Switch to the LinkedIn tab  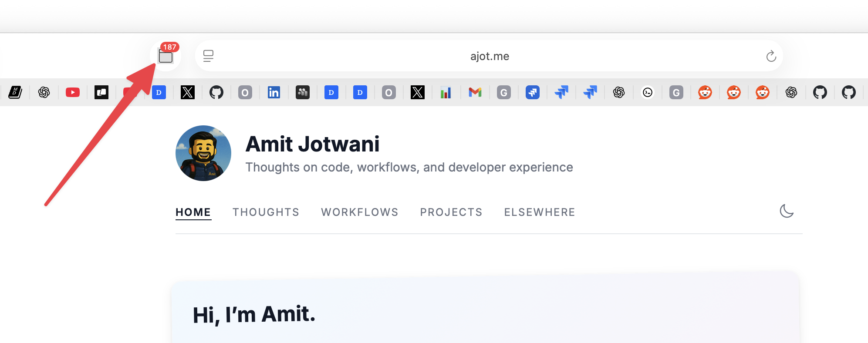[274, 92]
